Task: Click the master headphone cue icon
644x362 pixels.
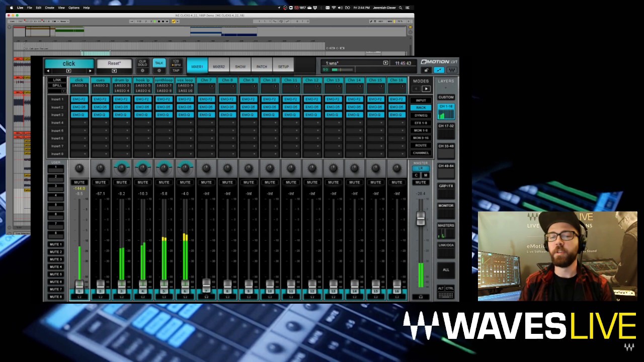Action: point(421,297)
